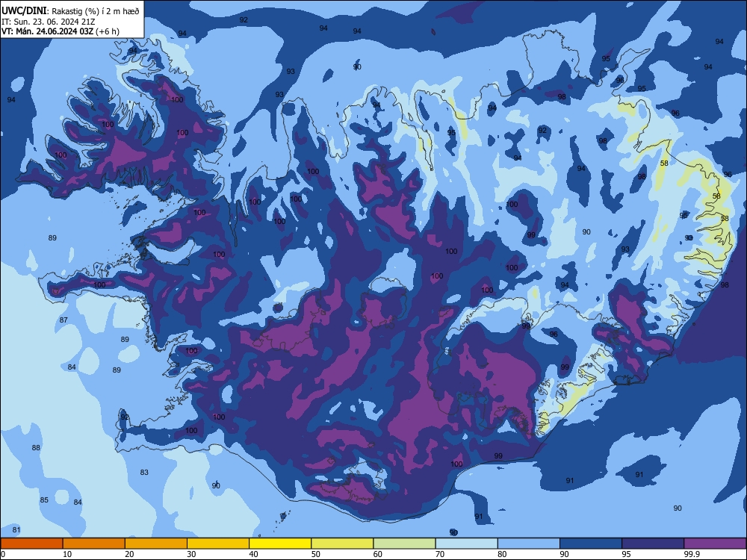
Task: Click the orange 10–20 legend swatch
Action: point(94,544)
